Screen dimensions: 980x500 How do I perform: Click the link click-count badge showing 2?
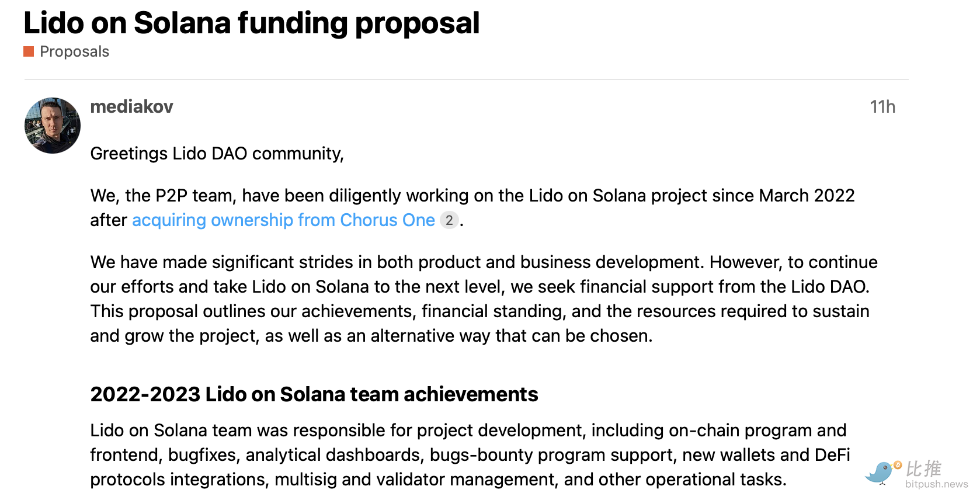(449, 220)
